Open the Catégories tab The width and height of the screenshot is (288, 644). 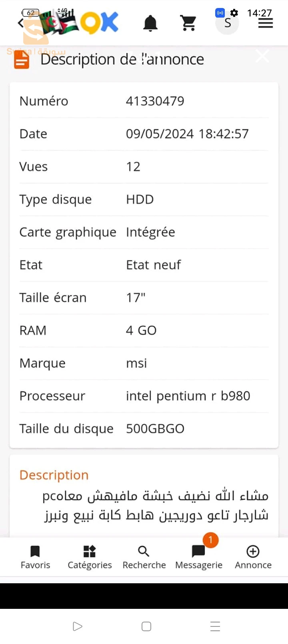(x=90, y=557)
